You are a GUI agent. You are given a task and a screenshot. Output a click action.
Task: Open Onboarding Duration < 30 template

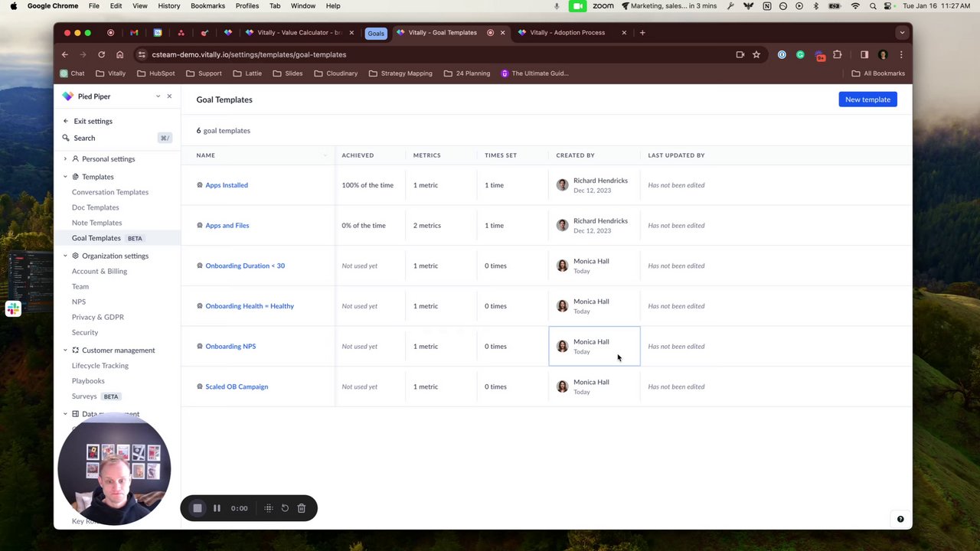(245, 266)
